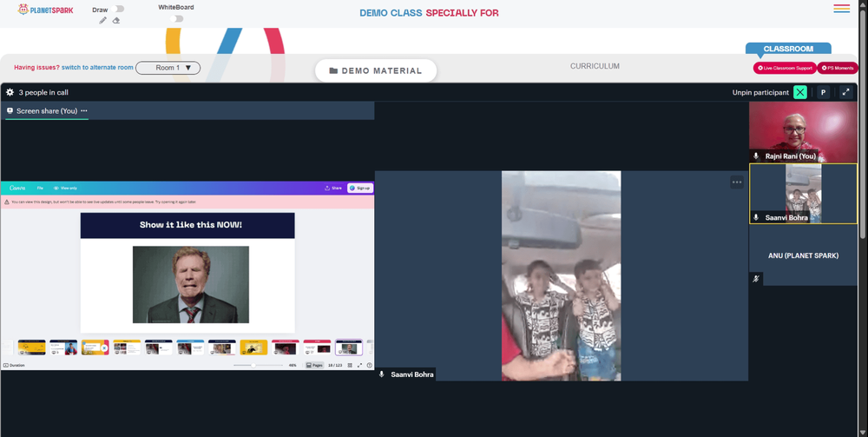Open Canva help question mark icon
Viewport: 868px width, 437px height.
coord(369,366)
